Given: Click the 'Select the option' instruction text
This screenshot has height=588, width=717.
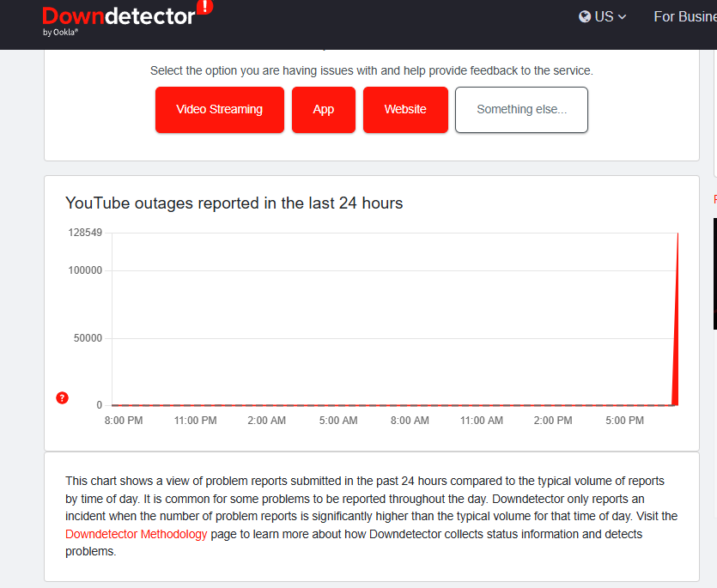Looking at the screenshot, I should pyautogui.click(x=372, y=71).
